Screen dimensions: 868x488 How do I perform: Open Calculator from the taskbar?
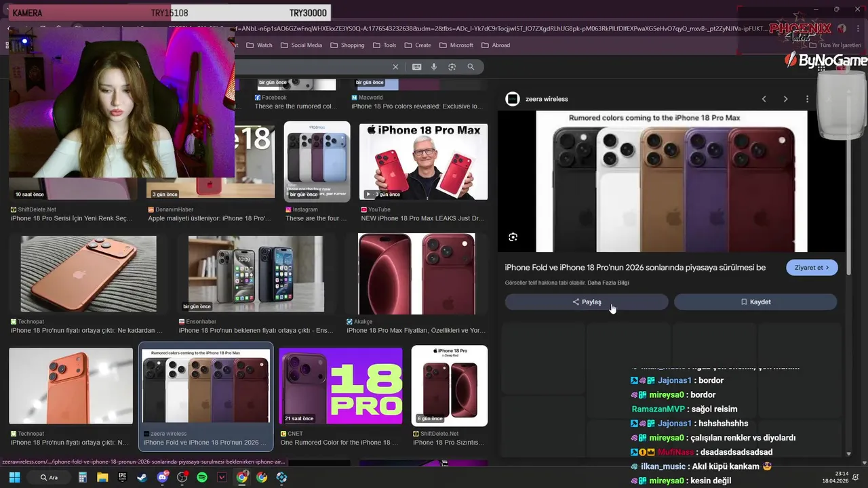coord(83,477)
